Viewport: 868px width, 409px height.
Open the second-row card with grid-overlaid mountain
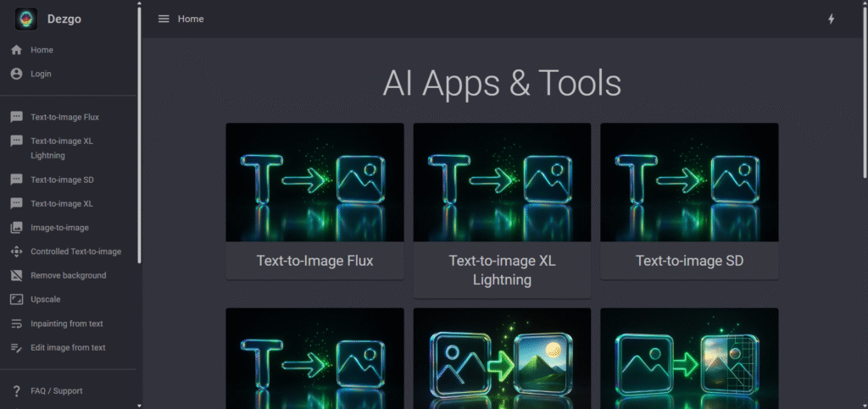tap(689, 358)
